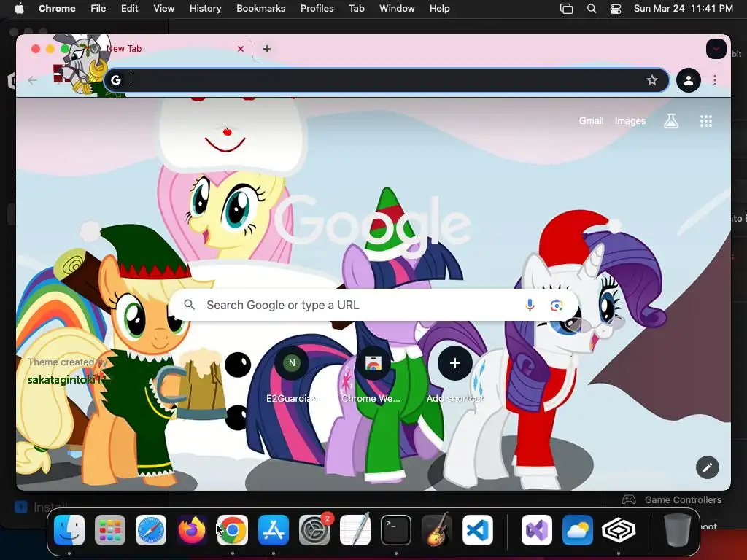Open the Apple menu
747x560 pixels.
pyautogui.click(x=18, y=9)
